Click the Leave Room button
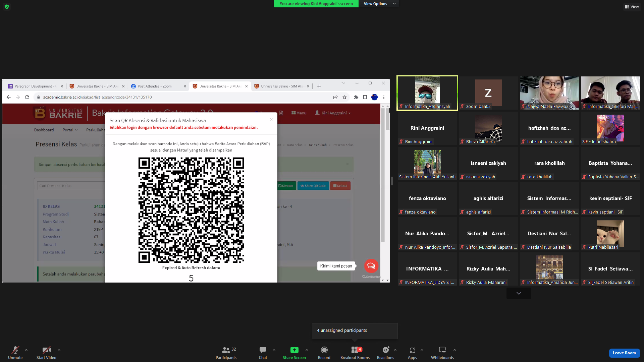This screenshot has width=644, height=362. coord(624,353)
